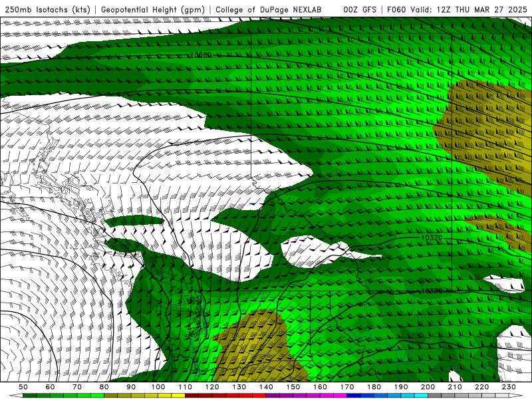Click the 180 kts colorbar label

374,387
